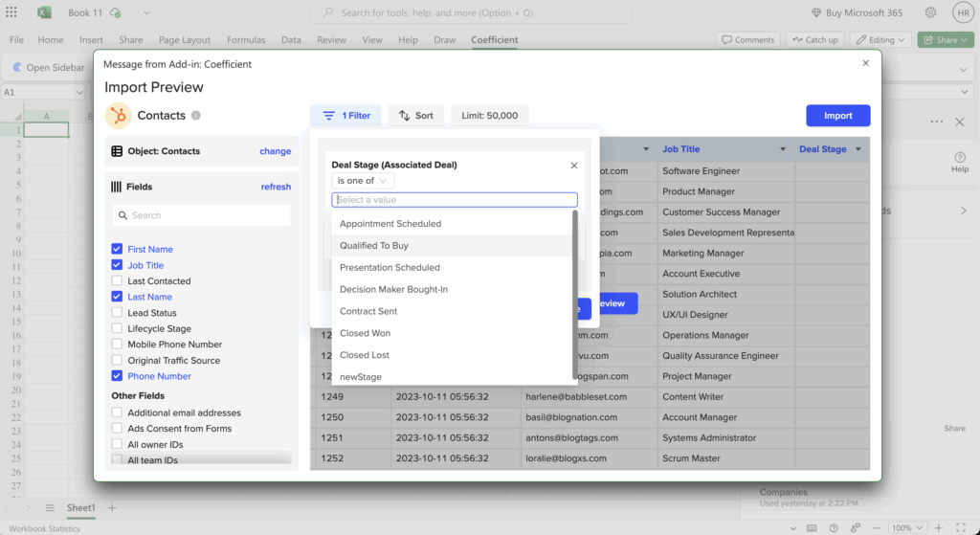
Task: Add a new sheet with plus icon
Action: coord(113,508)
